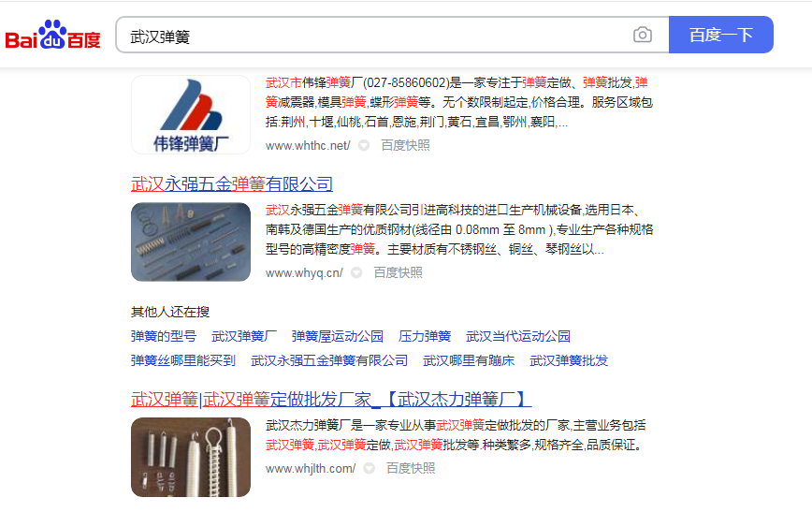This screenshot has width=812, height=512.
Task: Open the 武汉永强五金弹簧有限公司 result title
Action: coord(232,184)
